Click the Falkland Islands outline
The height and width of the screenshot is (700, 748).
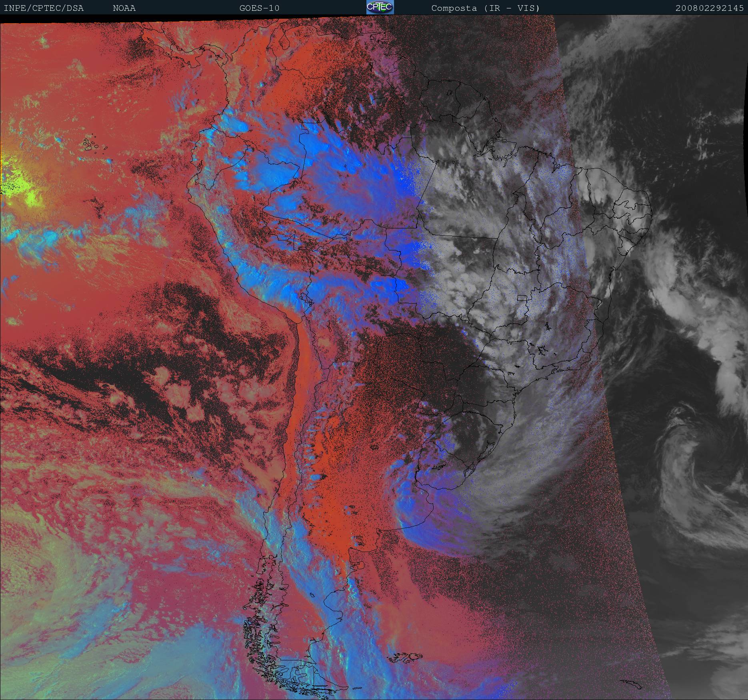[x=405, y=657]
